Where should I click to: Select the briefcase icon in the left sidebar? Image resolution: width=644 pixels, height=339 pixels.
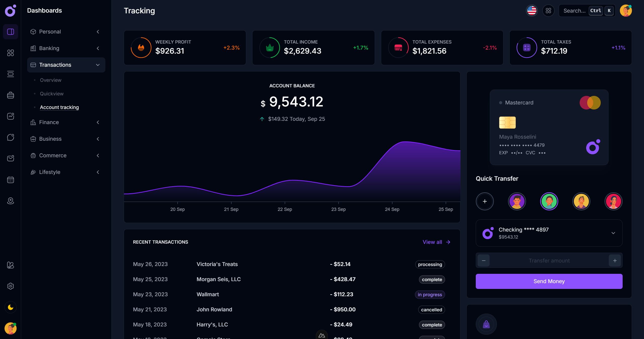[x=11, y=95]
